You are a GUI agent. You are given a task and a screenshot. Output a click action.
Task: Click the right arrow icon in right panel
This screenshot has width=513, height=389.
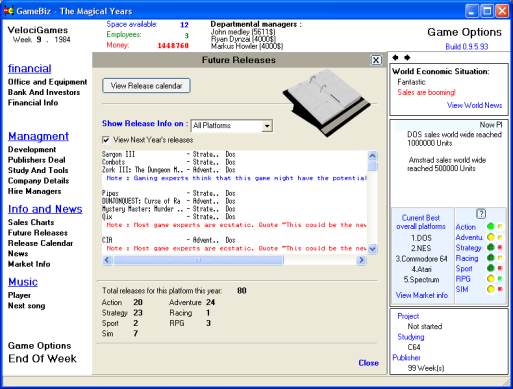(407, 58)
